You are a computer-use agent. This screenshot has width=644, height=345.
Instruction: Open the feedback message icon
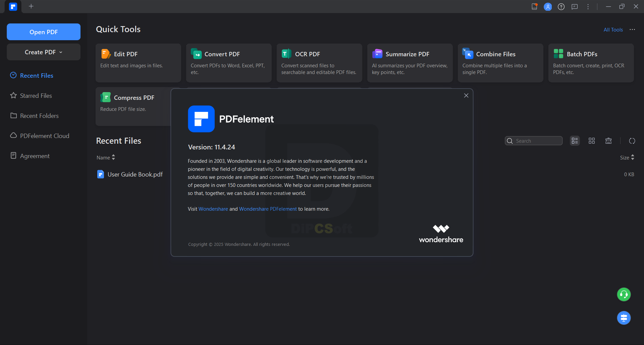[575, 7]
